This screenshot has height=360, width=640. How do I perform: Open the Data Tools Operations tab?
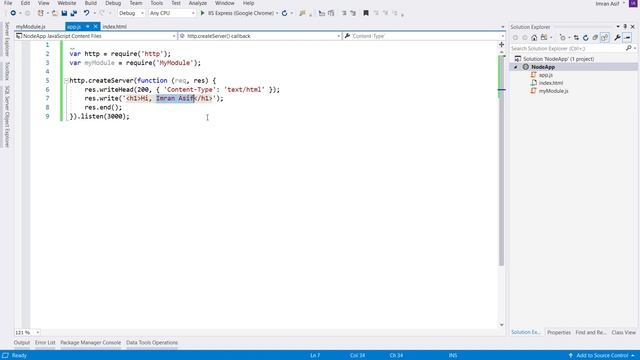pyautogui.click(x=152, y=342)
